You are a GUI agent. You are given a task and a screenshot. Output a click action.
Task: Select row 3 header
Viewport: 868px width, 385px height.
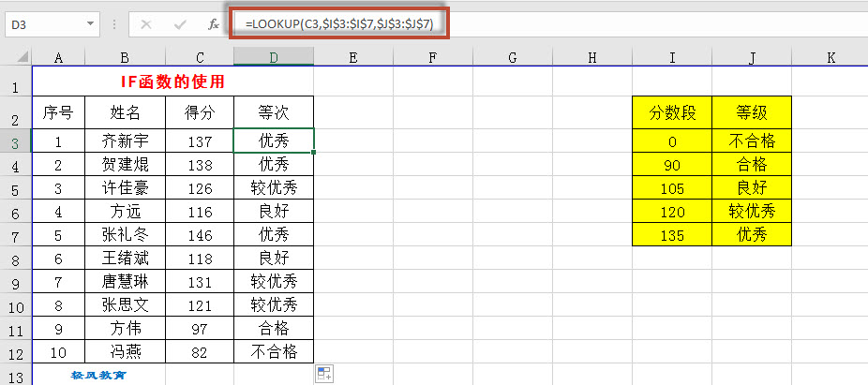pyautogui.click(x=16, y=142)
